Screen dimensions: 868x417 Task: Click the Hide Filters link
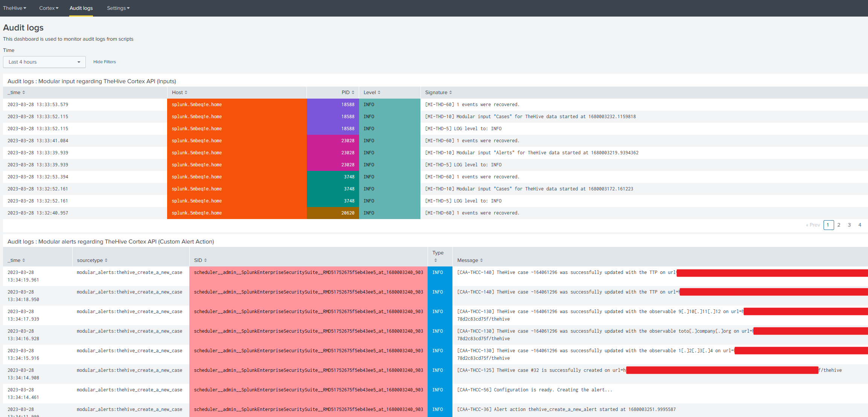point(104,62)
